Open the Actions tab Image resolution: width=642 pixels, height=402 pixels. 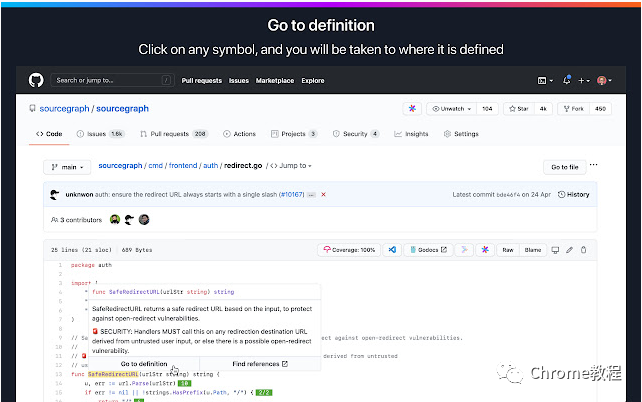coord(240,134)
